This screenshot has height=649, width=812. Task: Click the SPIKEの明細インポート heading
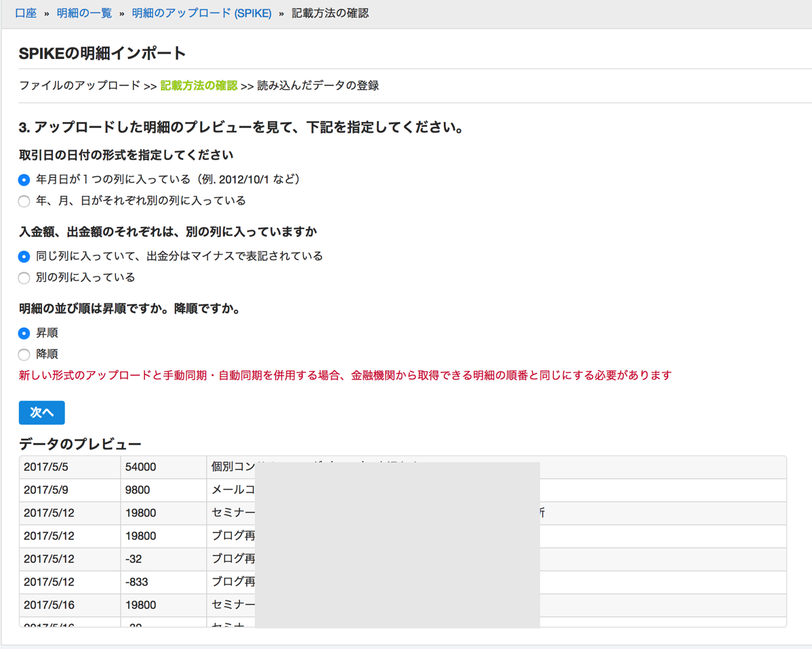pyautogui.click(x=102, y=54)
